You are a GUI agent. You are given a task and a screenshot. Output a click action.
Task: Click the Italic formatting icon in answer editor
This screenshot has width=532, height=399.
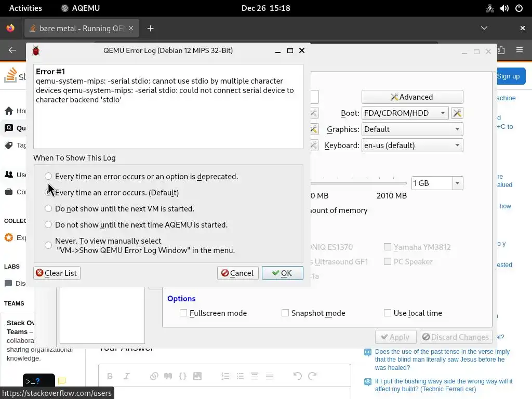tap(127, 376)
